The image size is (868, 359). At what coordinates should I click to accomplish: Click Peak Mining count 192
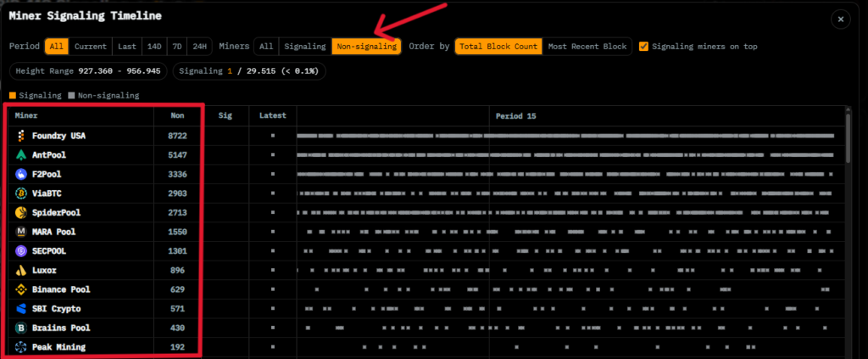[x=178, y=347]
